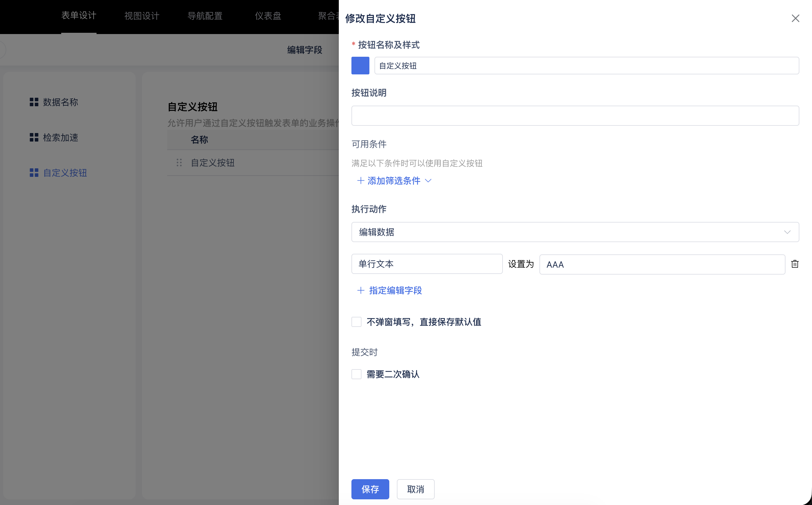
Task: Check the 需要二次确认 option
Action: click(356, 374)
